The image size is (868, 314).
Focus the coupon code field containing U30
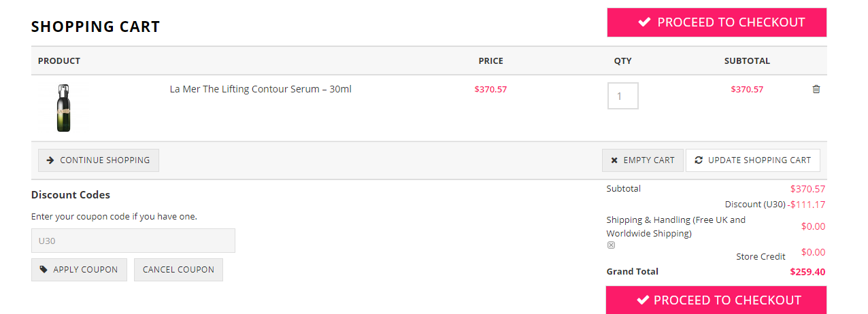[133, 241]
